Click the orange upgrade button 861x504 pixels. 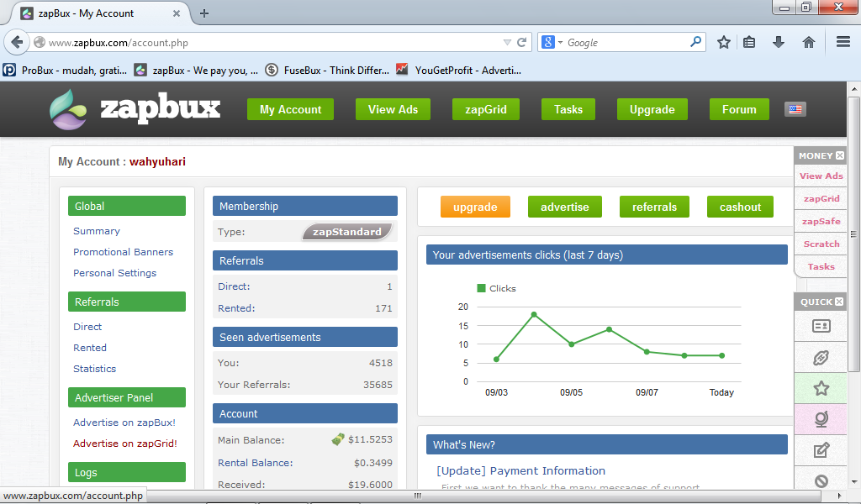[475, 206]
